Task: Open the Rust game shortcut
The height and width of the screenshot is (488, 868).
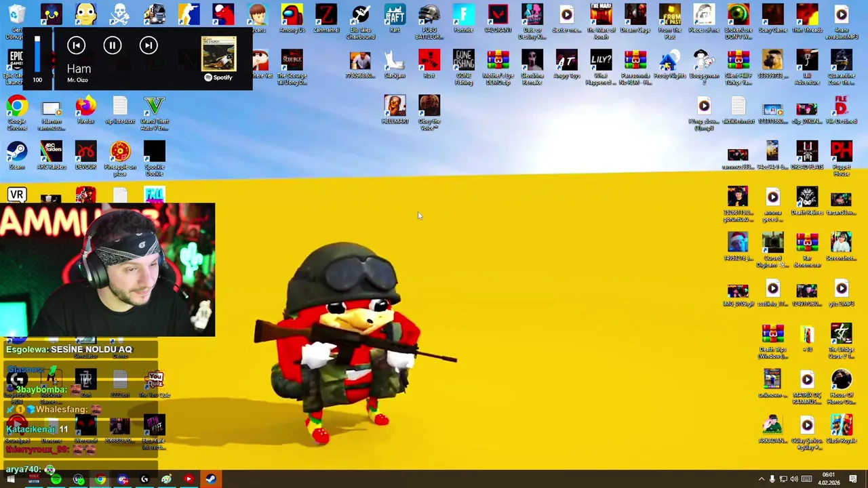Action: pos(429,64)
